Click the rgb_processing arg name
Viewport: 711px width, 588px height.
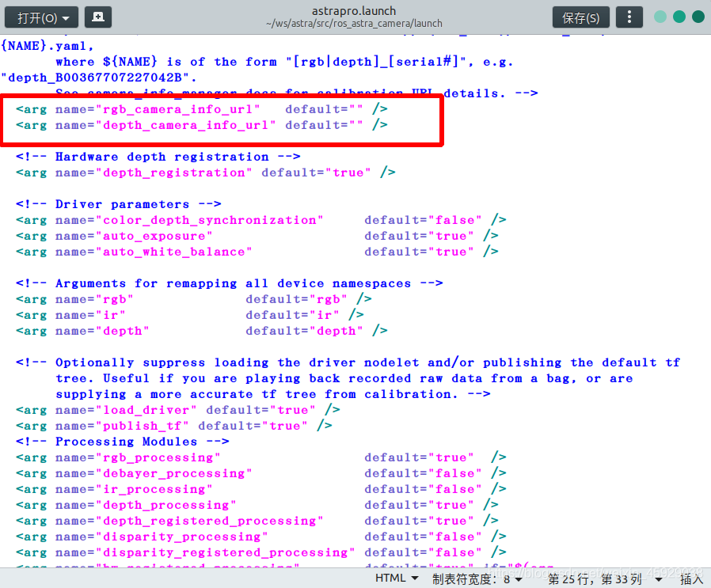coord(158,457)
